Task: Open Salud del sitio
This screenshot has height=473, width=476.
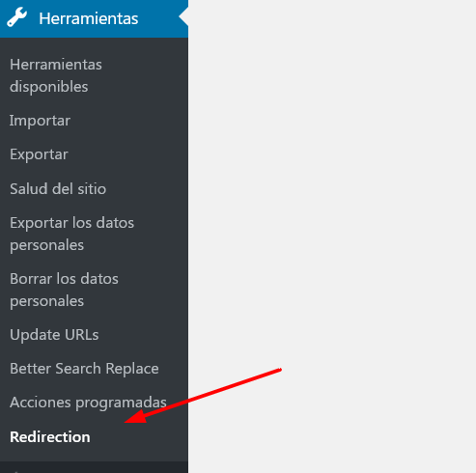Action: tap(58, 188)
